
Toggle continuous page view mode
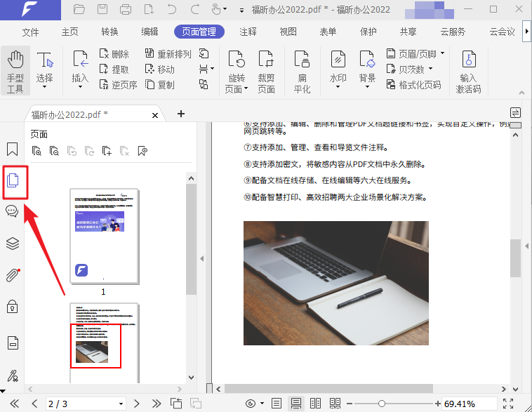296,404
